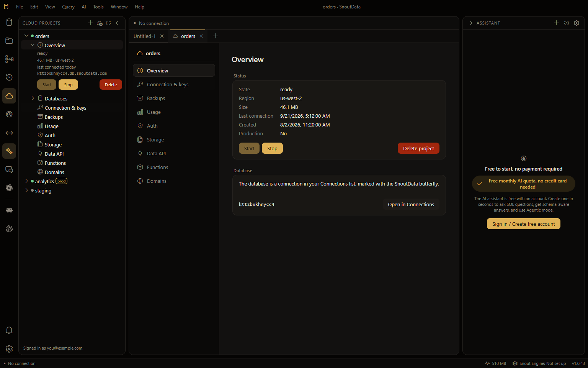
Task: Open Functions in the orders page nav
Action: (x=174, y=167)
